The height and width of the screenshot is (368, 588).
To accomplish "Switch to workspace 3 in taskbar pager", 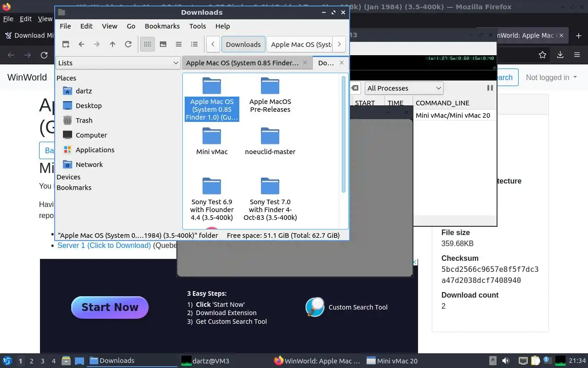I will tap(42, 361).
